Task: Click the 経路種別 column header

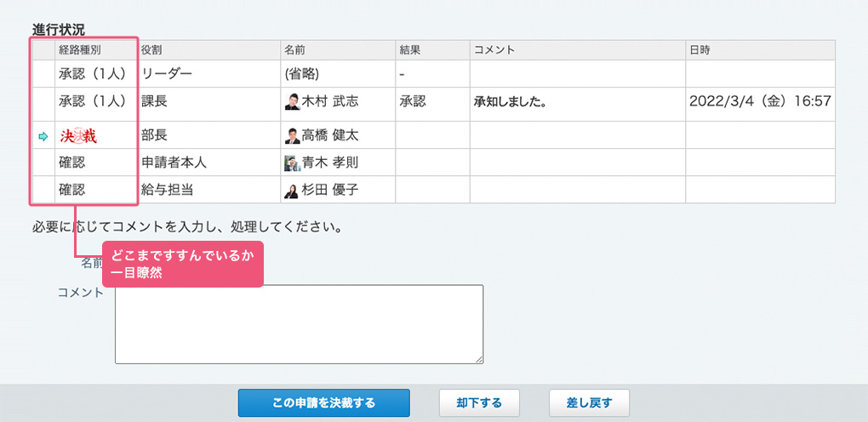Action: coord(96,50)
